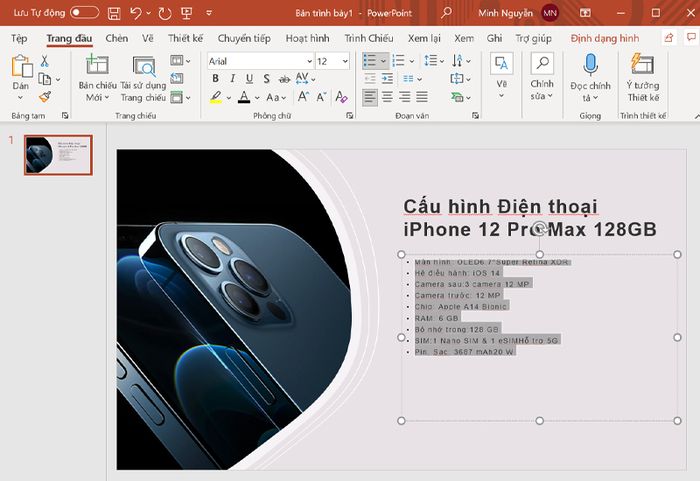Start slideshow from beginning icon

pyautogui.click(x=187, y=13)
